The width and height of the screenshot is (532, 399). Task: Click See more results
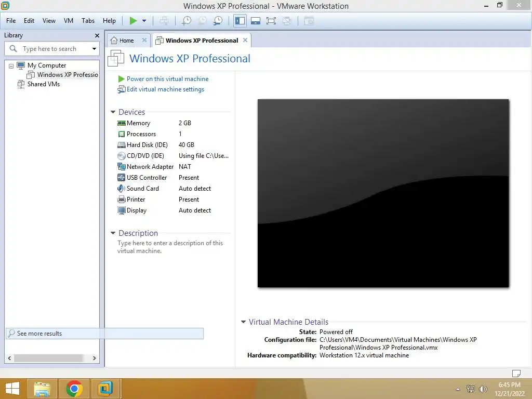click(x=104, y=333)
